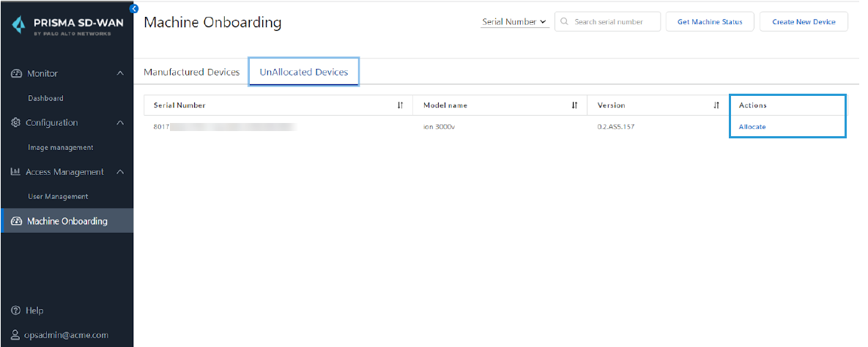Collapse the Access Management chevron
Screen dimensions: 868x347
click(x=120, y=172)
